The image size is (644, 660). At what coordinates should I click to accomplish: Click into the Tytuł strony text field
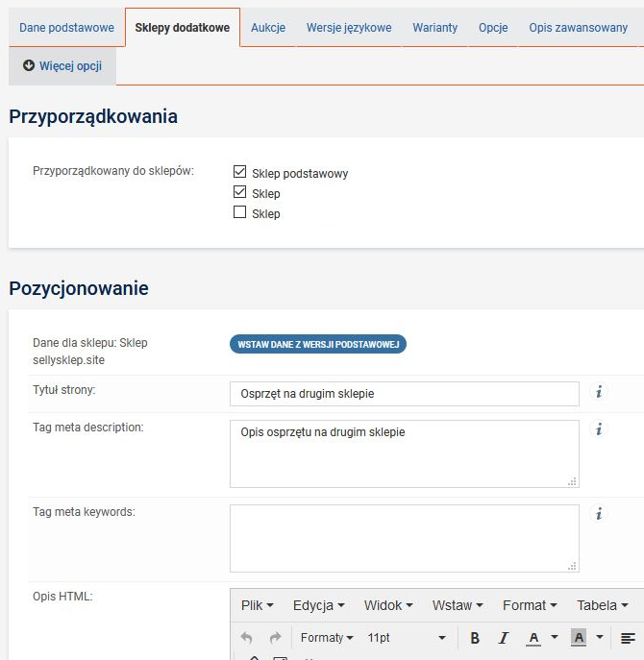(404, 394)
